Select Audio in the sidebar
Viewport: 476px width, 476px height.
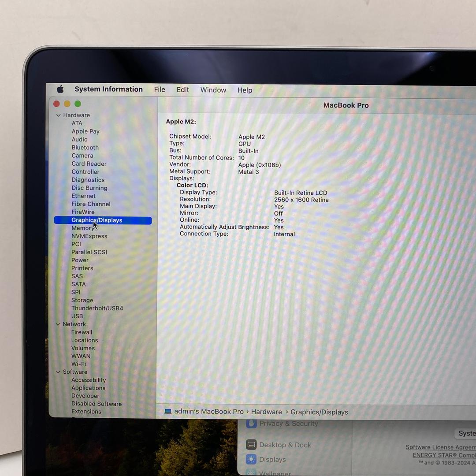click(x=79, y=139)
